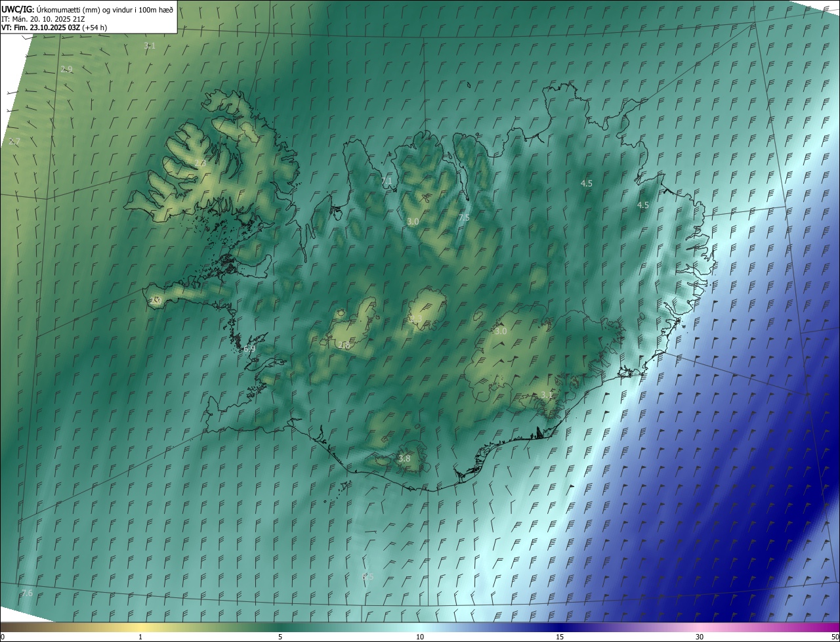Click the 10 tick on the colour scale
Screen dimensions: 840x642
[x=420, y=637]
